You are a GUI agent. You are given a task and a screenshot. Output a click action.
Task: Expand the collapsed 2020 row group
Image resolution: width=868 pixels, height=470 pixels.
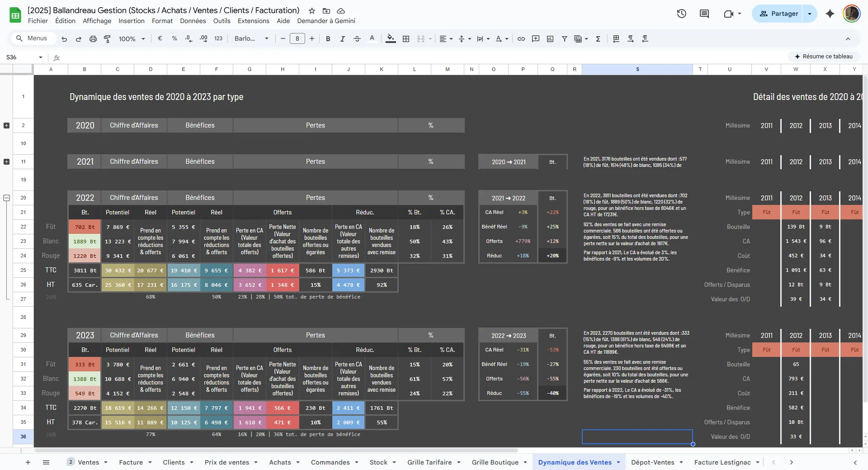tap(6, 125)
